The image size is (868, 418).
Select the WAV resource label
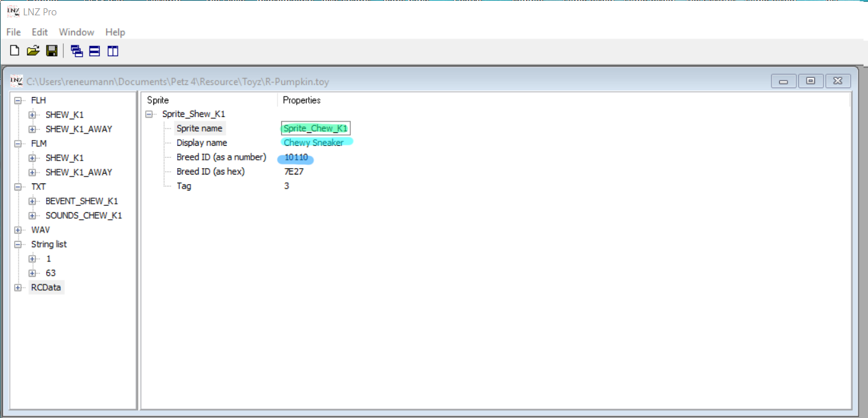[40, 230]
